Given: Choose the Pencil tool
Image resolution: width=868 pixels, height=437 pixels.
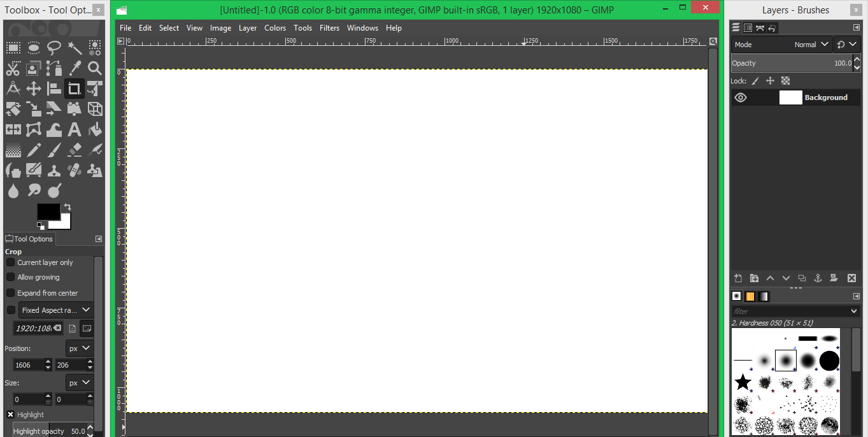Looking at the screenshot, I should click(34, 150).
